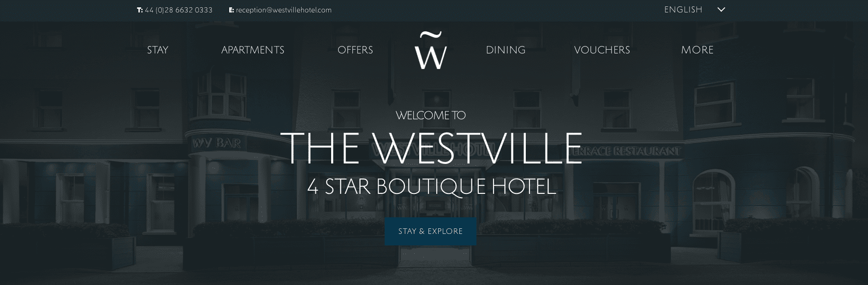Viewport: 868px width, 285px height.
Task: Open the ENGLISH language selector
Action: tap(683, 10)
